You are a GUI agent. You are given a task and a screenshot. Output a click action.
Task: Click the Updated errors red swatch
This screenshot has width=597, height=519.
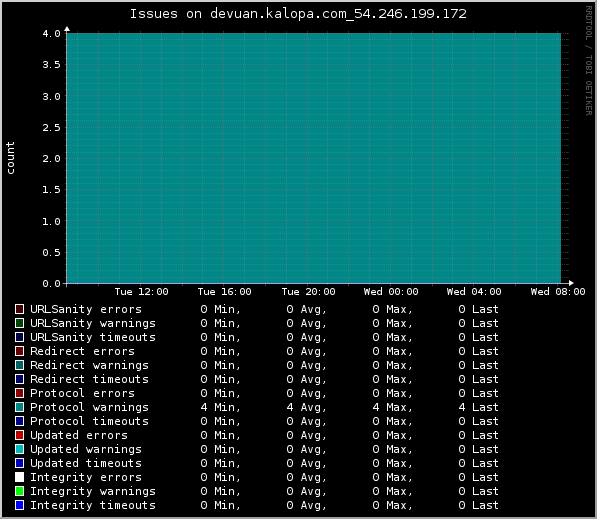[x=19, y=435]
